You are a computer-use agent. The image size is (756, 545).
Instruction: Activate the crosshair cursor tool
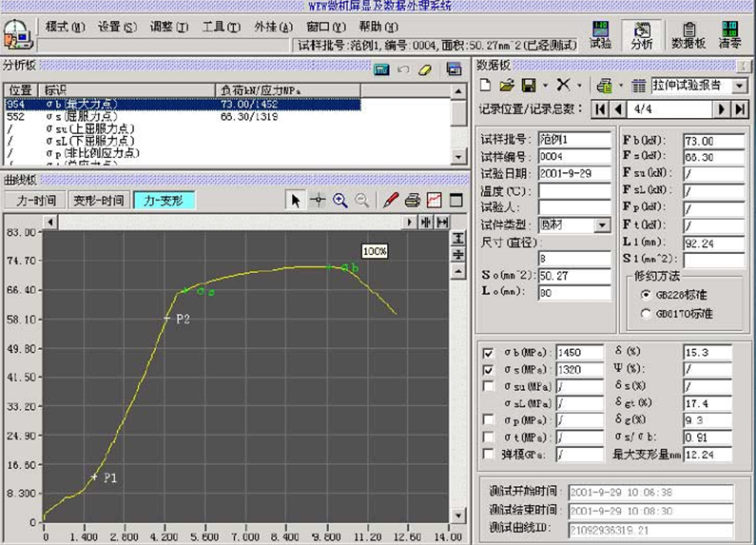coord(319,201)
